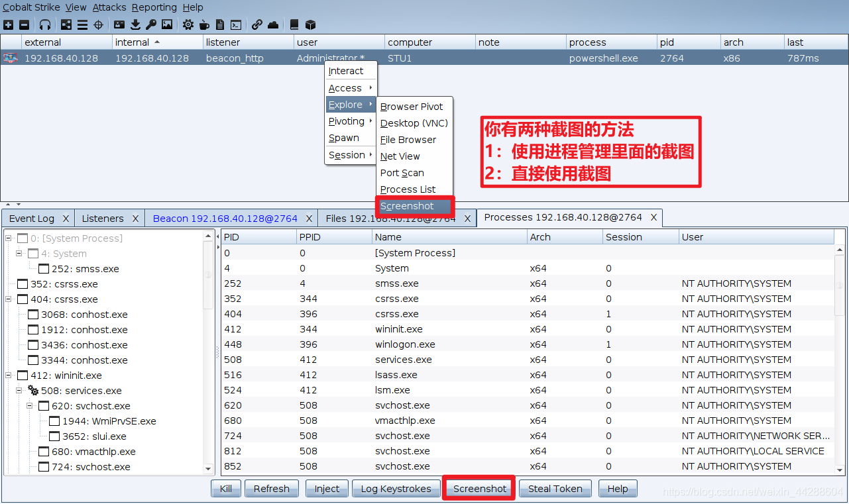Open downloaded files icon in toolbar
This screenshot has height=504, width=849.
point(136,25)
